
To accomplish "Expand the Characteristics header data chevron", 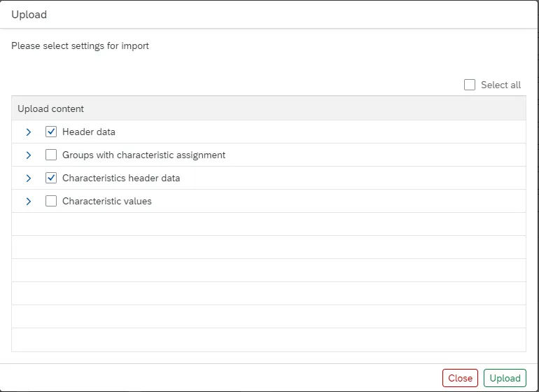I will (x=29, y=178).
